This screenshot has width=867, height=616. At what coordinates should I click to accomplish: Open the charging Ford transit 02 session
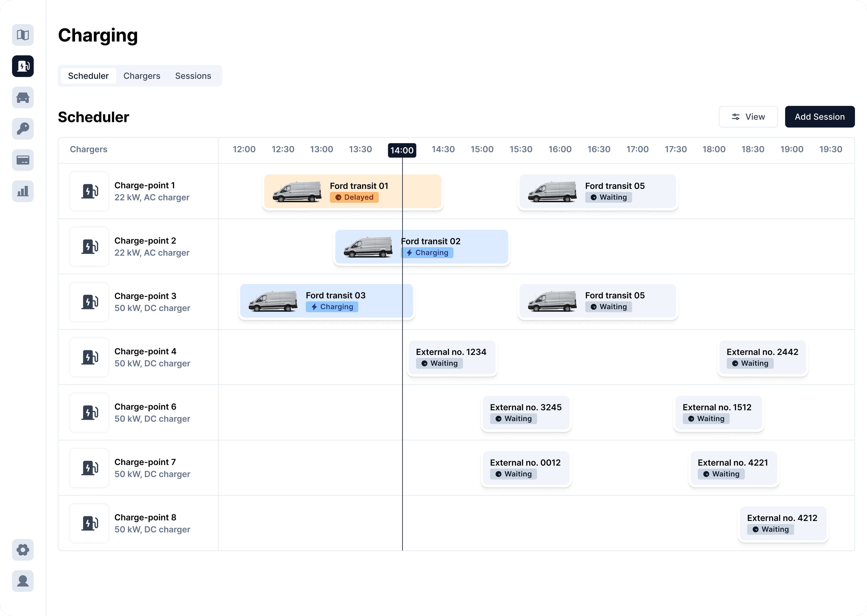click(x=421, y=247)
